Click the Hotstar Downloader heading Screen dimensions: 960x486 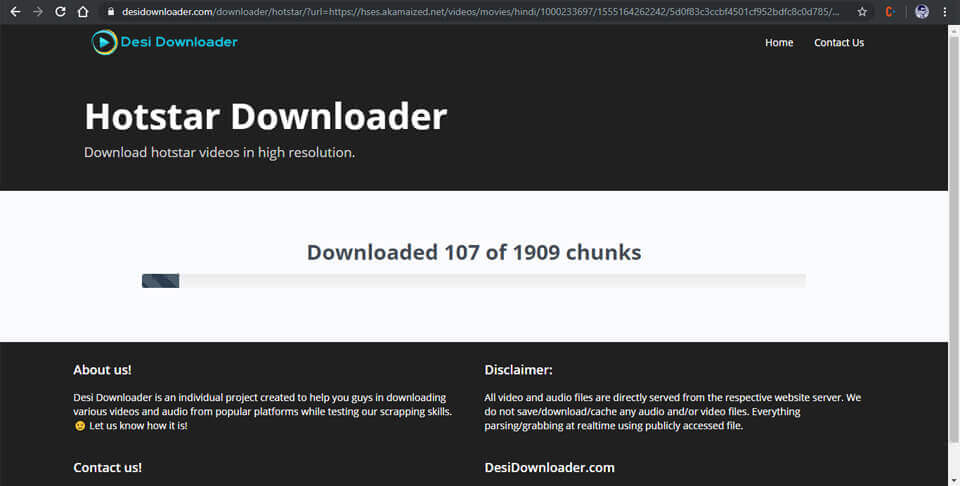coord(266,116)
